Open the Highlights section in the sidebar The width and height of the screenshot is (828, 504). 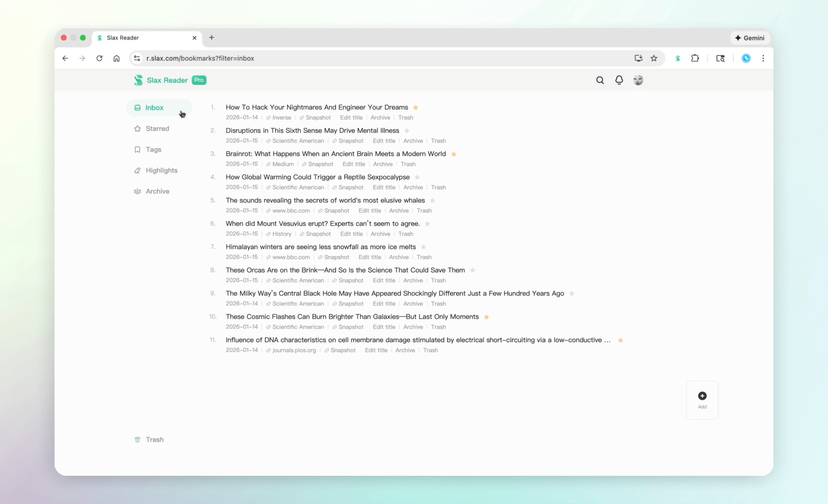pyautogui.click(x=162, y=170)
